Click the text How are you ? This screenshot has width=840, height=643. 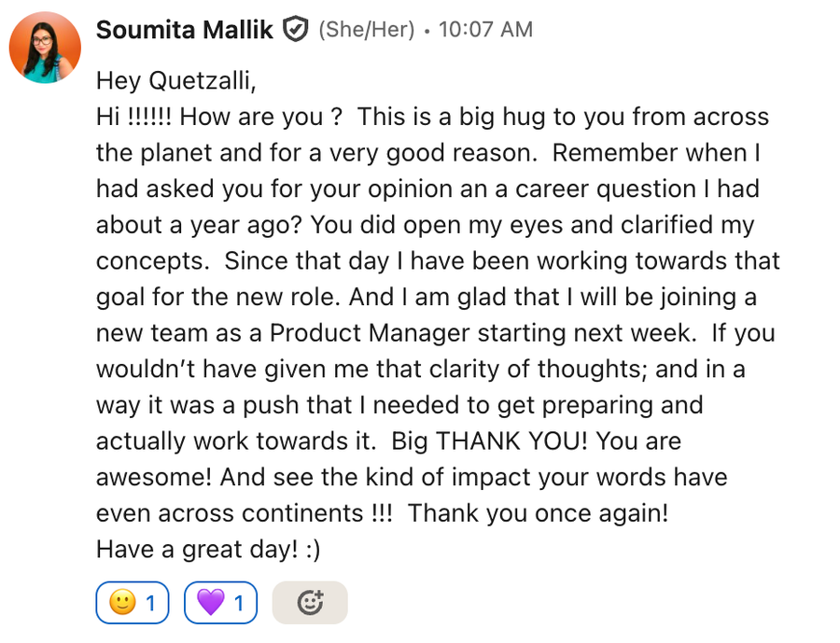point(260,118)
